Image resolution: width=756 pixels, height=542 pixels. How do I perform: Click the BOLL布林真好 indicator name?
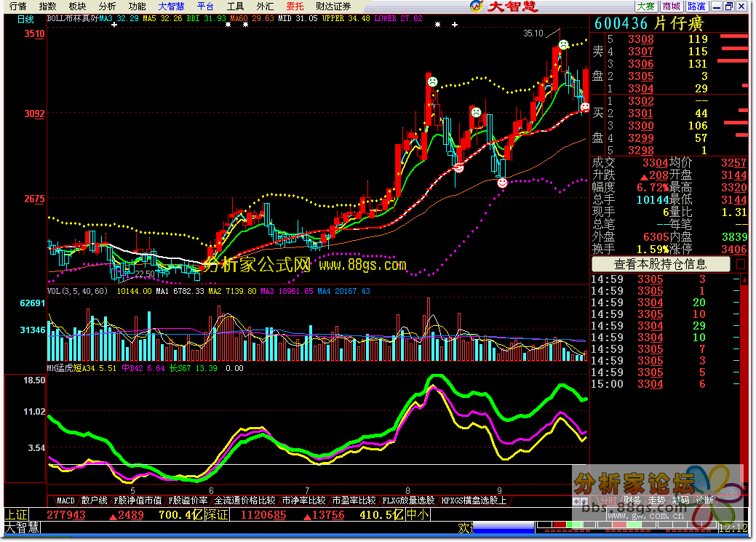coord(73,18)
